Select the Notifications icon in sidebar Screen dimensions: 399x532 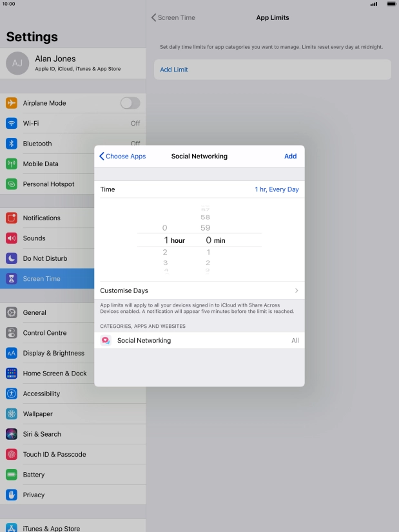click(12, 218)
